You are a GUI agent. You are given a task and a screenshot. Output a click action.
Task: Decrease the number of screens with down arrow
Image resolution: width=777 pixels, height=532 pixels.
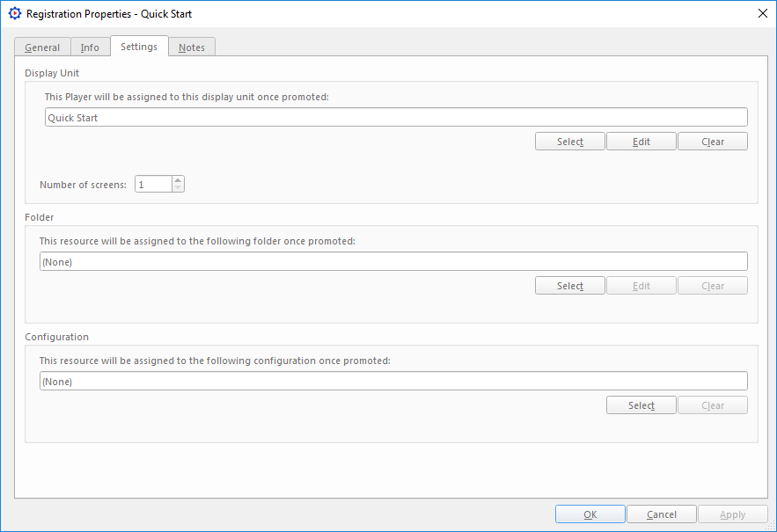pos(178,187)
